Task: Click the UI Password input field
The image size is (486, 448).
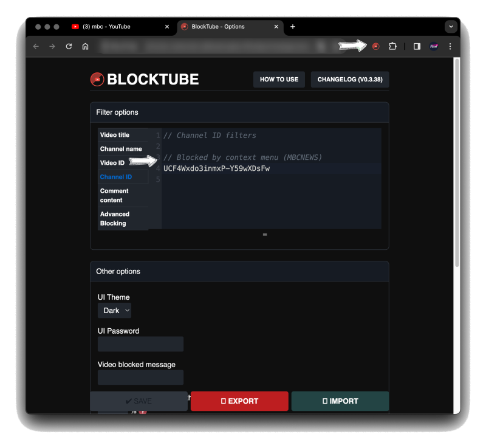Action: point(140,343)
